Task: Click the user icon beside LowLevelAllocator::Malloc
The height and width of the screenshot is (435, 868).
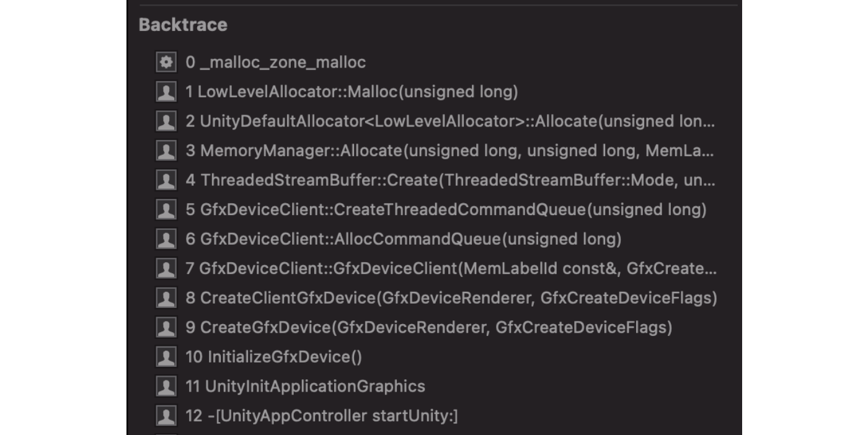Action: (166, 92)
